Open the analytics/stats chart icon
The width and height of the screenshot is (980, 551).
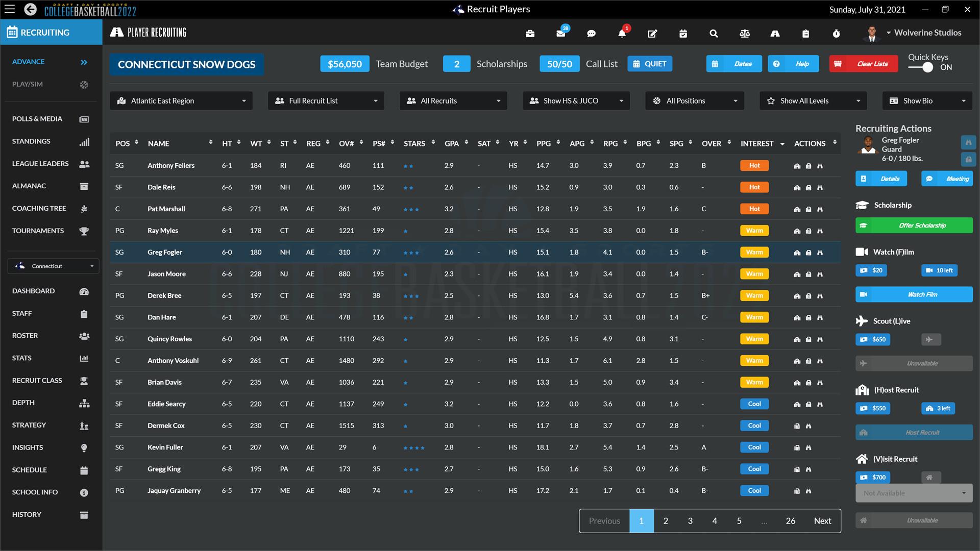pos(84,357)
